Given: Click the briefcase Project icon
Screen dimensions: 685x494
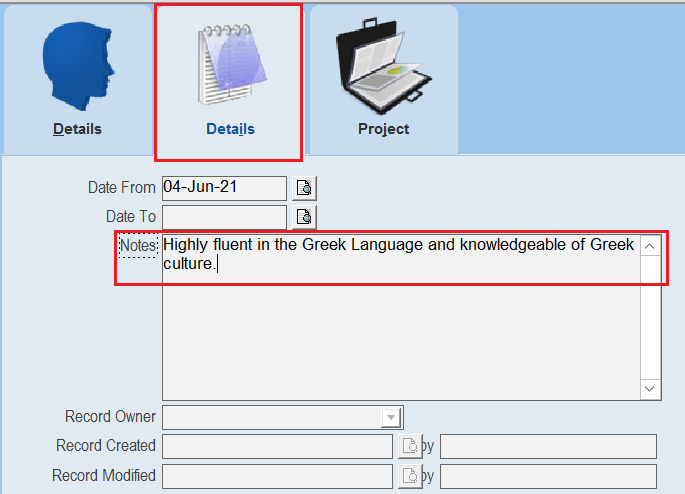Looking at the screenshot, I should click(383, 66).
